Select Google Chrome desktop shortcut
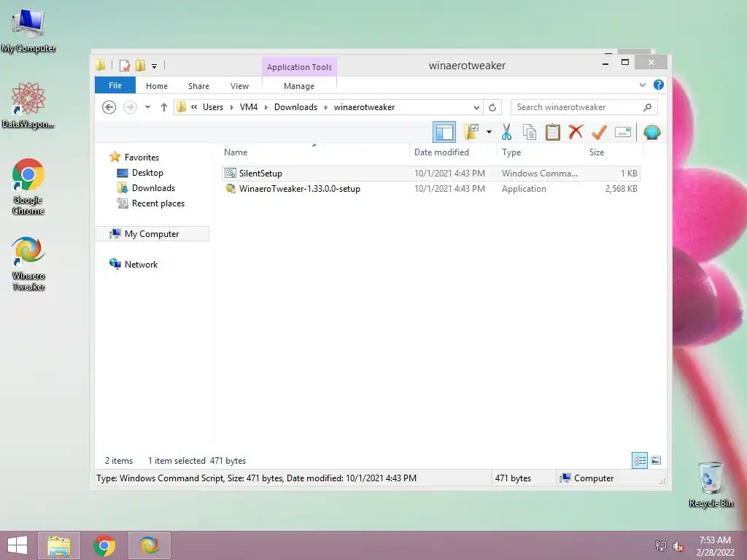The height and width of the screenshot is (560, 747). click(x=28, y=187)
